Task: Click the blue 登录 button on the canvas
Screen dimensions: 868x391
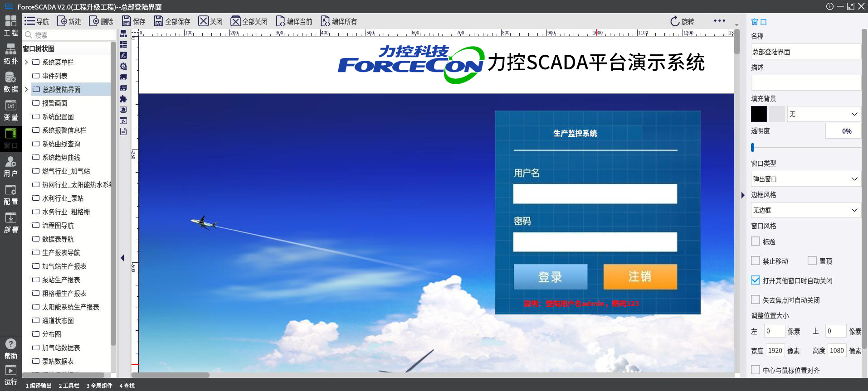Action: pyautogui.click(x=550, y=276)
